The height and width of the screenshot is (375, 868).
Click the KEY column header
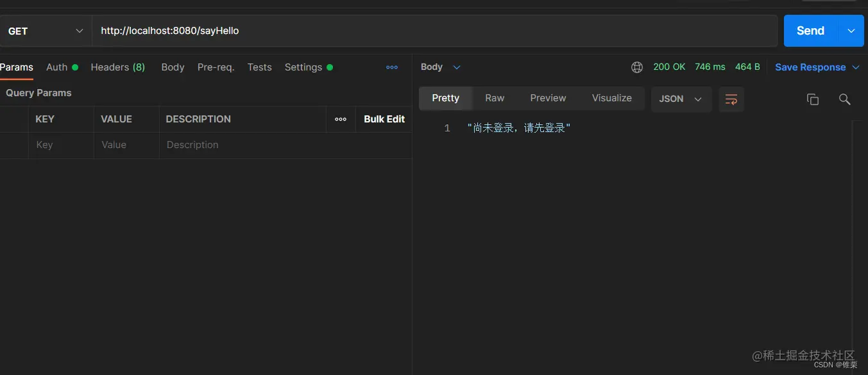point(45,119)
